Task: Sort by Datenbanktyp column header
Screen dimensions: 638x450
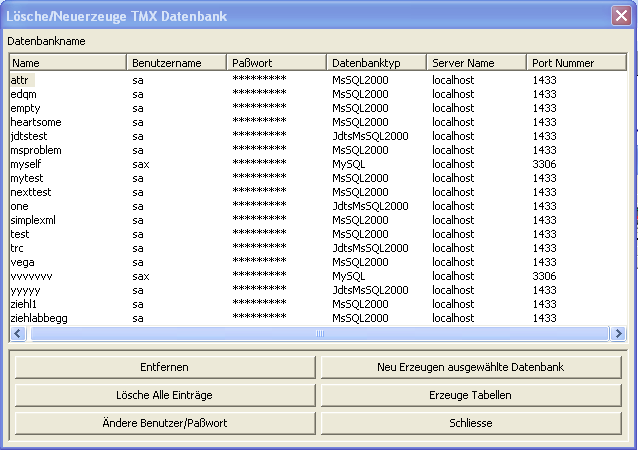Action: [376, 63]
